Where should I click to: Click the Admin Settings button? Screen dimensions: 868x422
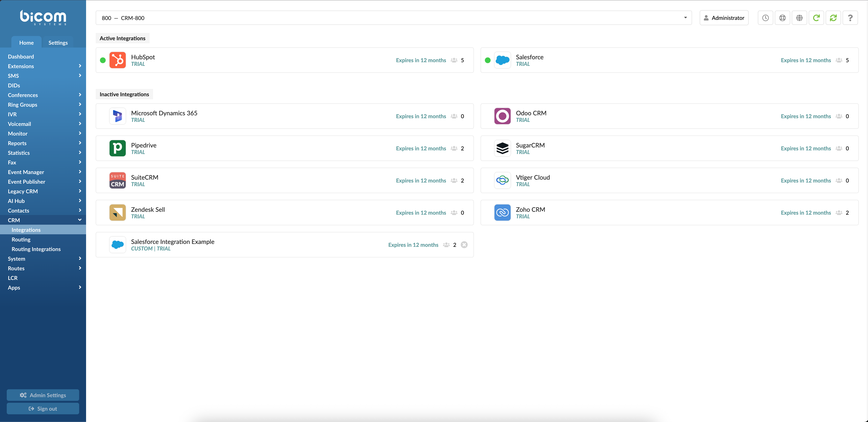[x=43, y=395]
